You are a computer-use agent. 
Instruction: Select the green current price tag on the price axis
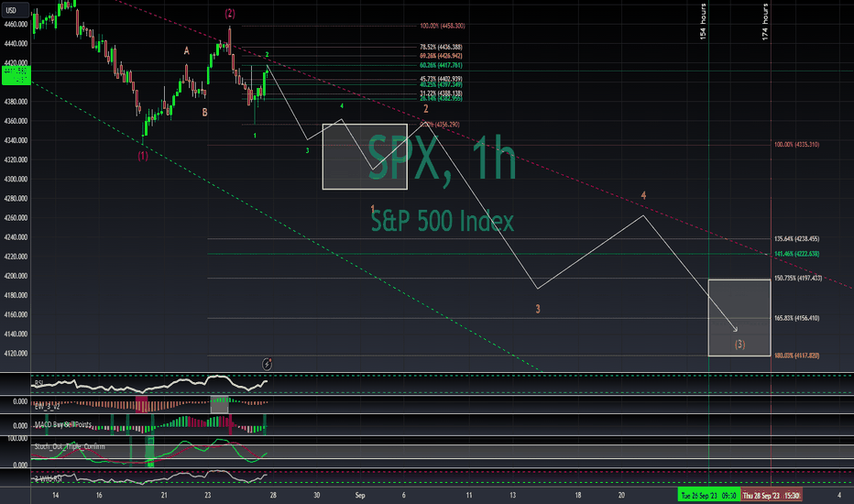coord(16,75)
